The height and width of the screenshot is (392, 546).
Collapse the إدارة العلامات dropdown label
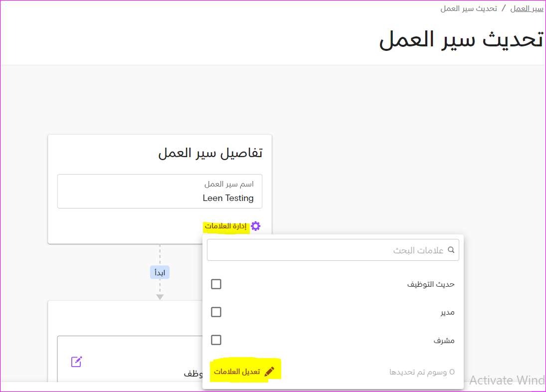click(225, 226)
